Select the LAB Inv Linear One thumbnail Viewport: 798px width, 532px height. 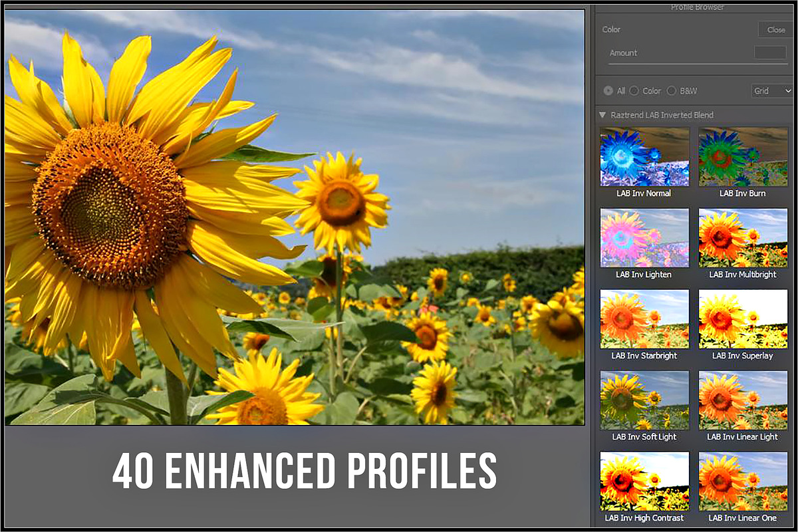pyautogui.click(x=743, y=481)
